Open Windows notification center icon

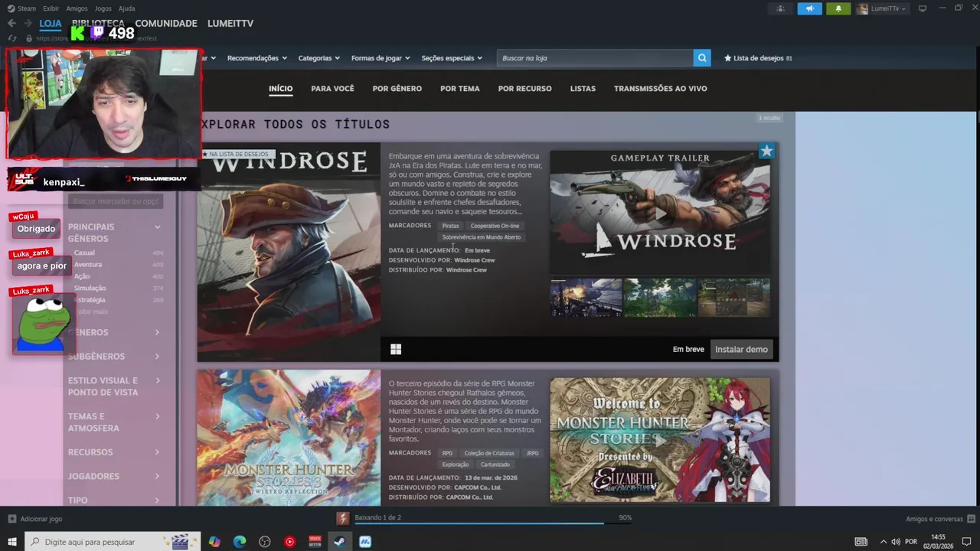pos(966,542)
